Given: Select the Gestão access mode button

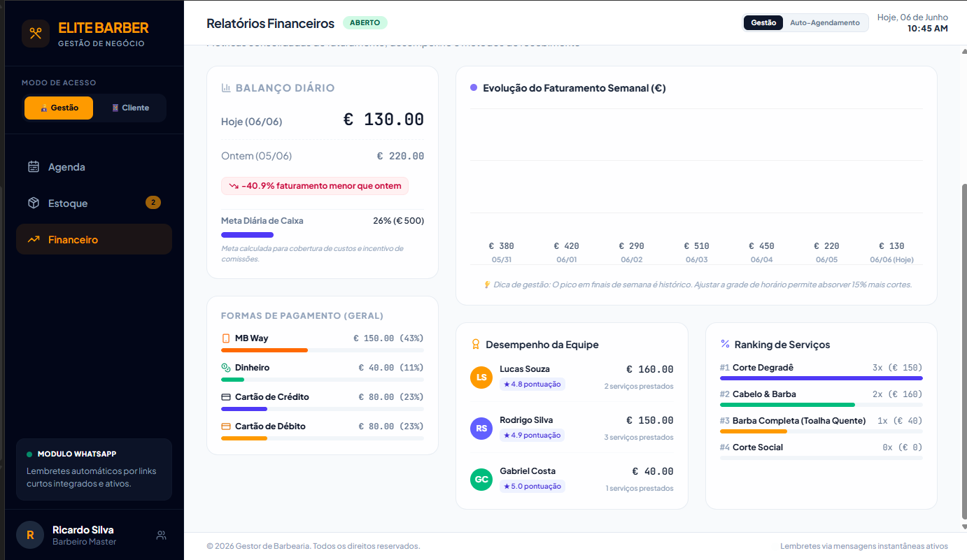Looking at the screenshot, I should point(59,108).
